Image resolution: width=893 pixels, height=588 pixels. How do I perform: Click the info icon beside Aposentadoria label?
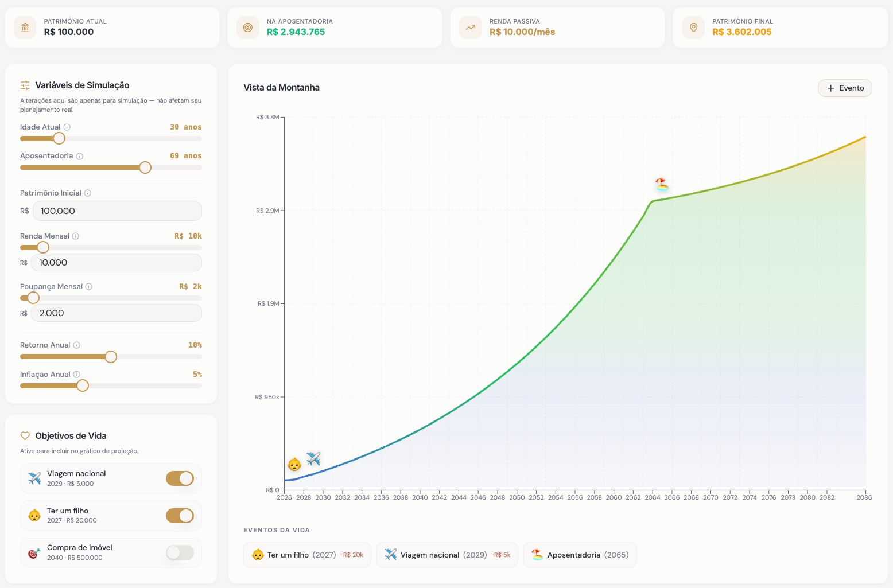pyautogui.click(x=80, y=156)
